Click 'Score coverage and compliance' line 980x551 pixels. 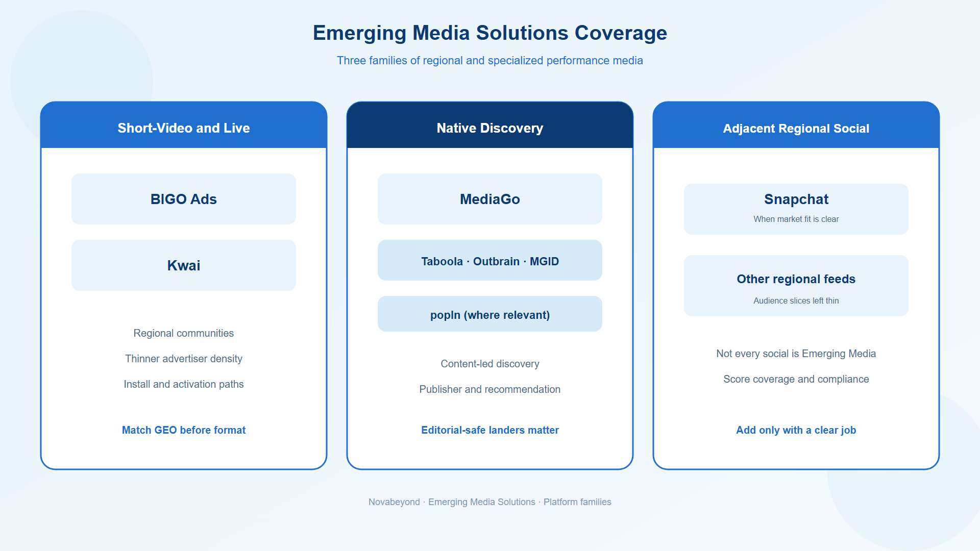pos(796,379)
